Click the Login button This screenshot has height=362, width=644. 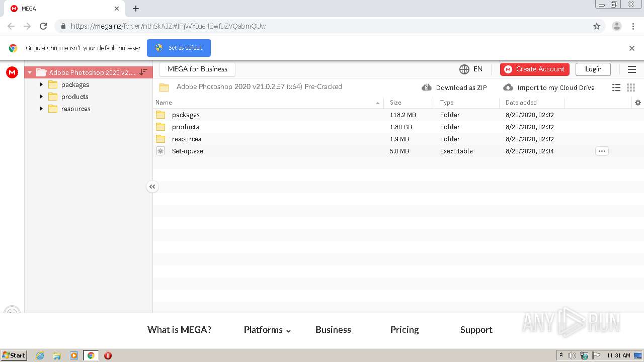pyautogui.click(x=593, y=69)
